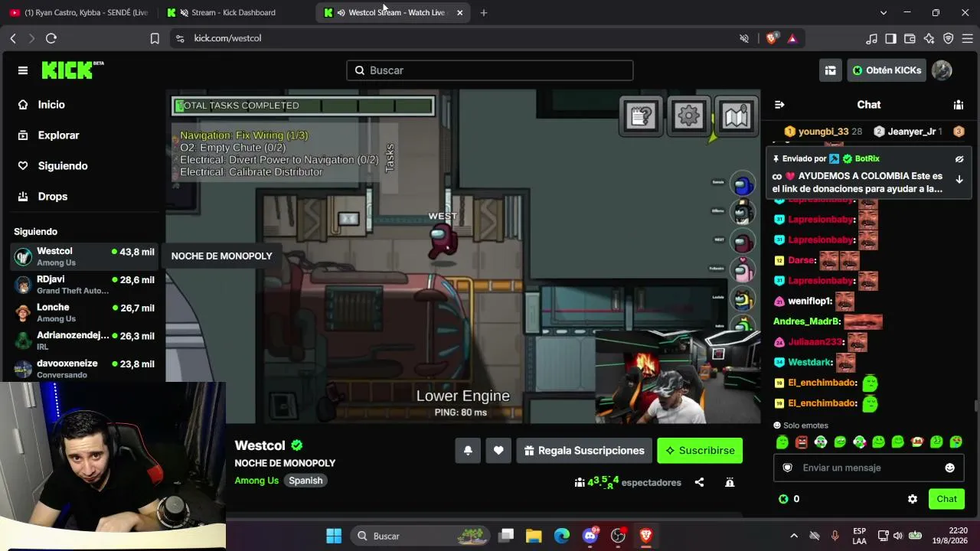Show hidden system tray icons

coord(794,536)
